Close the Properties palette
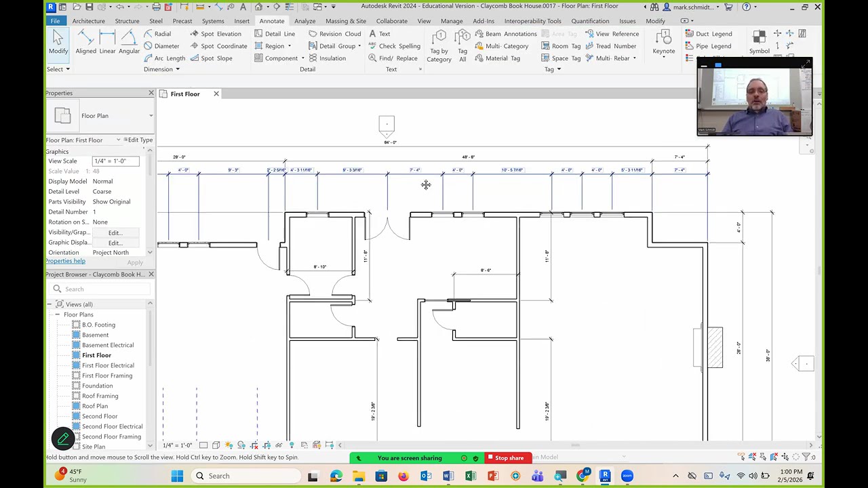Screen dimensions: 868x488 (x=151, y=93)
